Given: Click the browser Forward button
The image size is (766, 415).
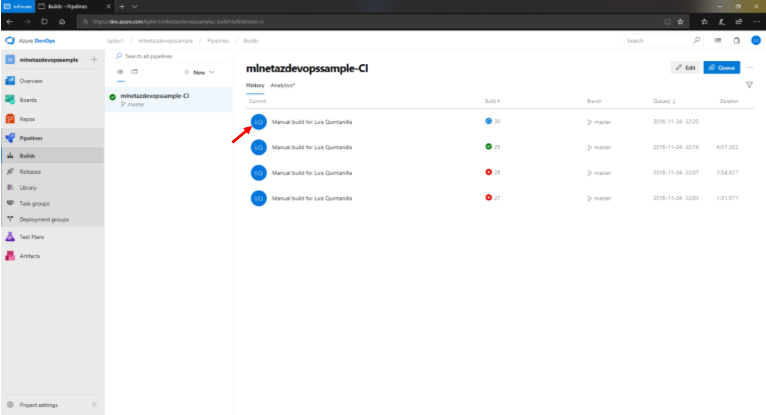Looking at the screenshot, I should pos(27,21).
